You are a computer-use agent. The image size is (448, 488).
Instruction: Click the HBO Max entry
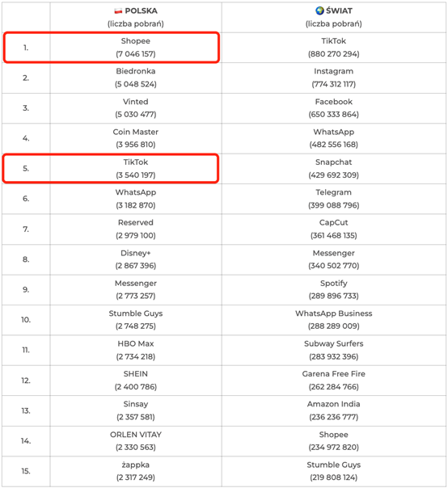[136, 350]
